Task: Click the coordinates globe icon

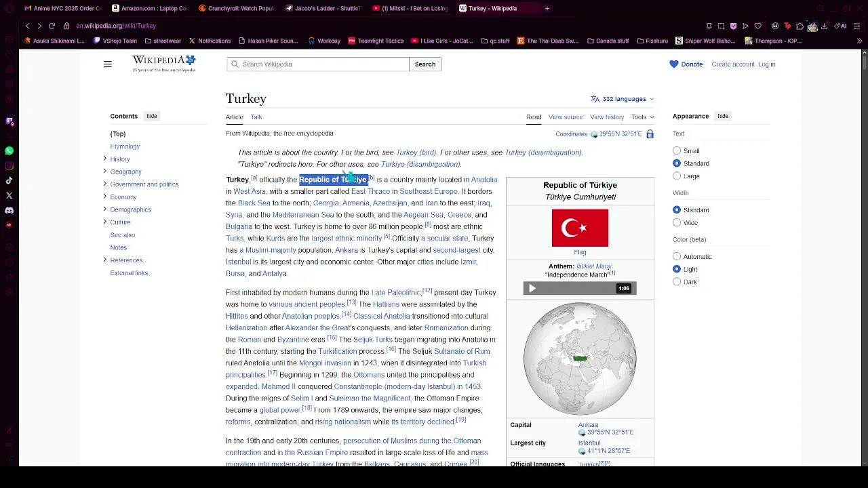Action: (x=594, y=134)
